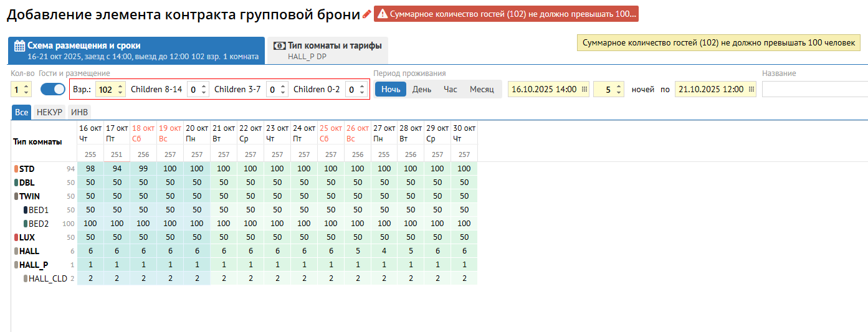The image size is (868, 332).
Task: Select the TWIN room type row
Action: point(245,196)
